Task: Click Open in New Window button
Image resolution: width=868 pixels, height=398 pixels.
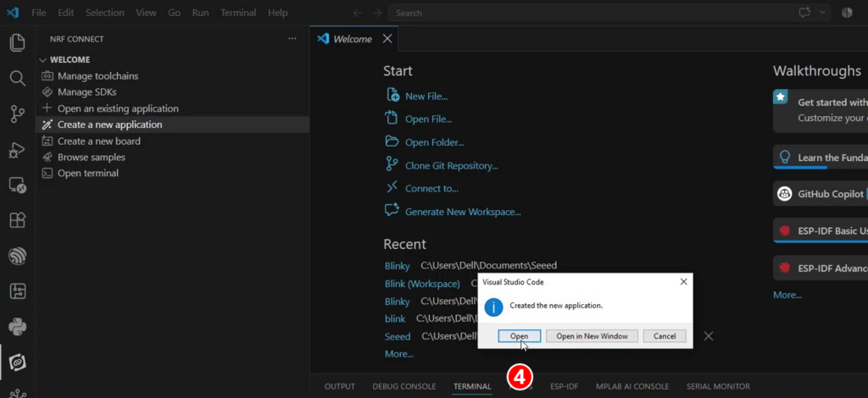Action: (x=592, y=336)
